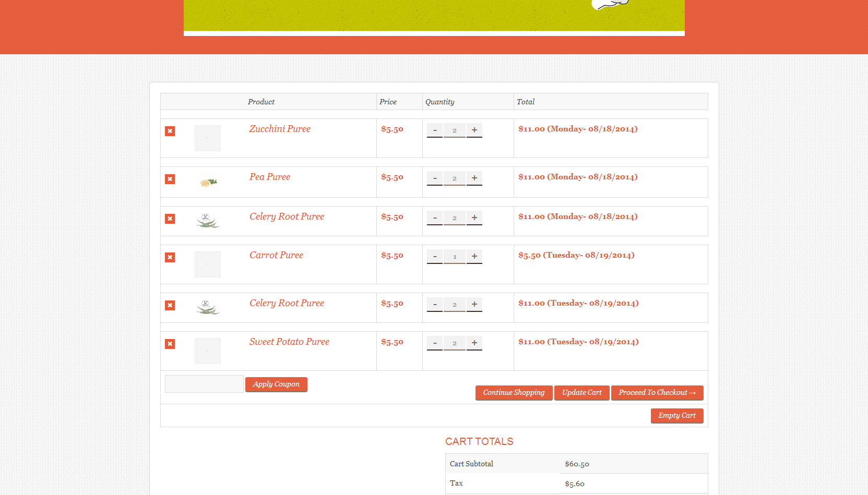
Task: Remove Carrot Puree from the cart
Action: [170, 257]
